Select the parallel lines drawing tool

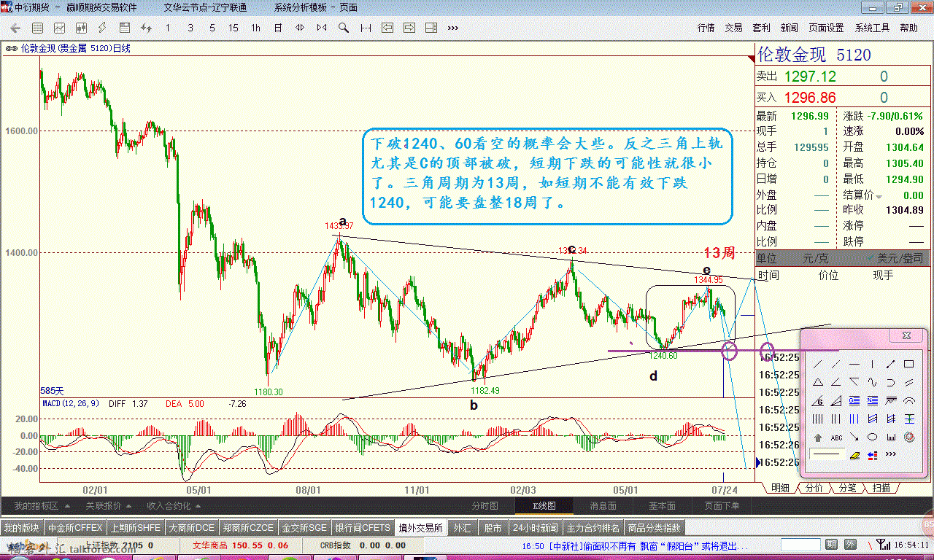point(909,382)
